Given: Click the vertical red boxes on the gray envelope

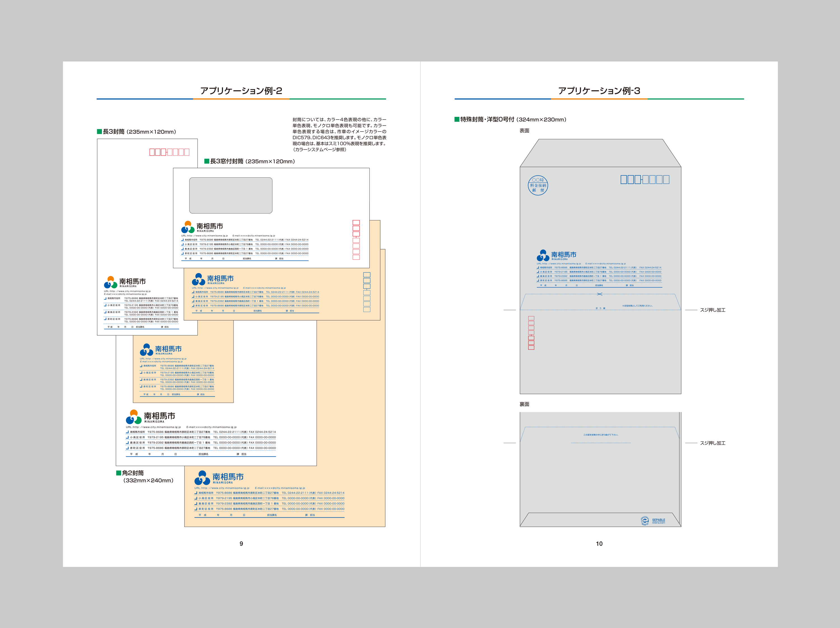Looking at the screenshot, I should [531, 333].
